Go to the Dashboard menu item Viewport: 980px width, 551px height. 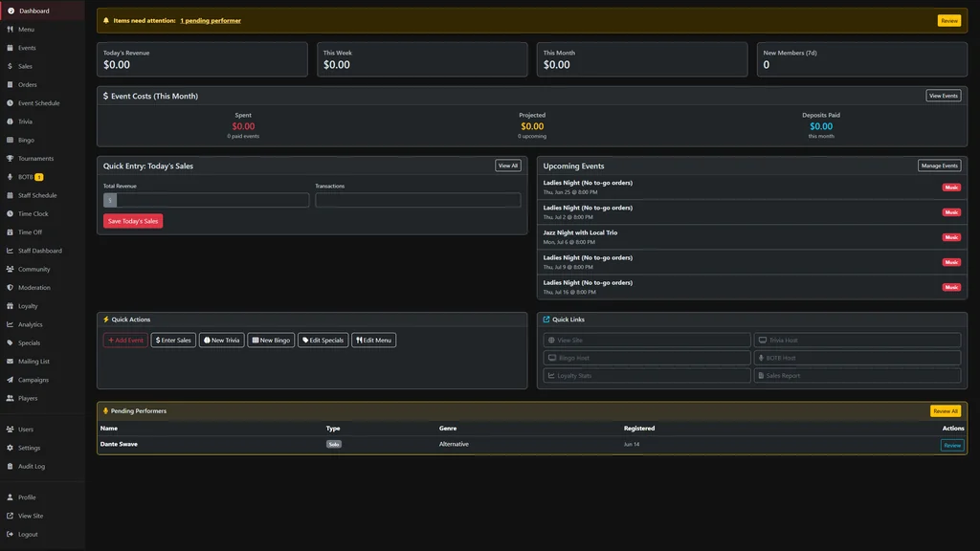(42, 11)
